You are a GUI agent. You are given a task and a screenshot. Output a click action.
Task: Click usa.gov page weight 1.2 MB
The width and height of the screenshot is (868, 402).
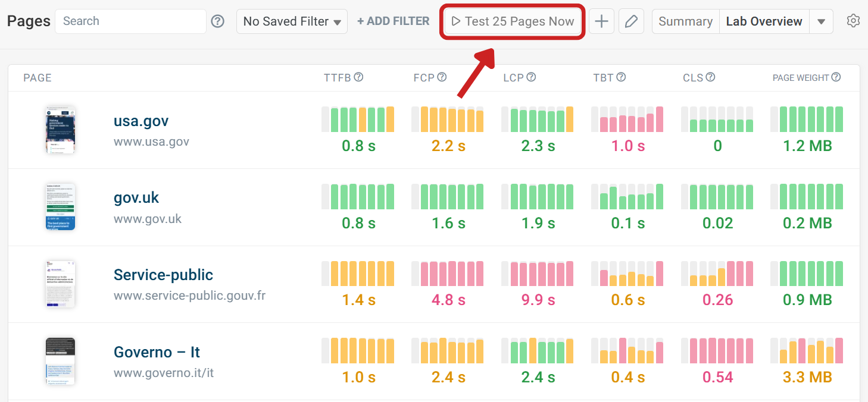coord(807,146)
